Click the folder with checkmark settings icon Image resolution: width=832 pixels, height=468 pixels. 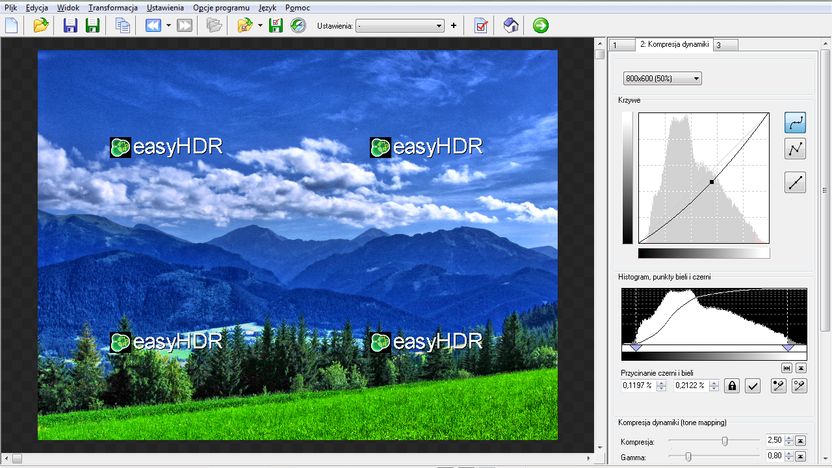click(245, 25)
